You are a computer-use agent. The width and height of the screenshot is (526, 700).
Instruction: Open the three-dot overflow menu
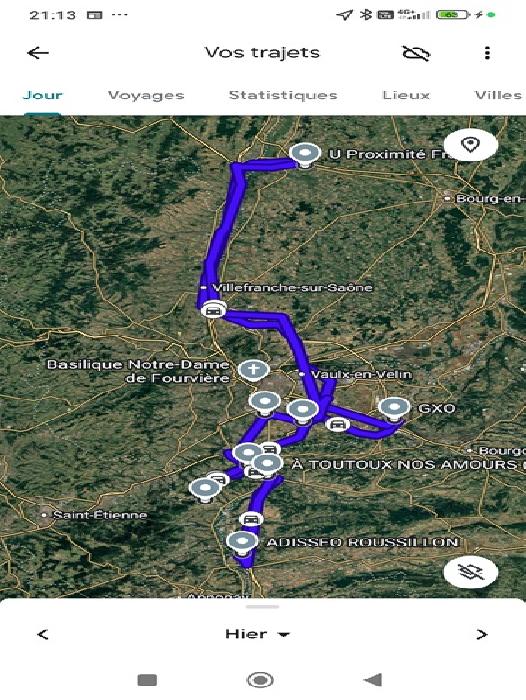point(487,53)
